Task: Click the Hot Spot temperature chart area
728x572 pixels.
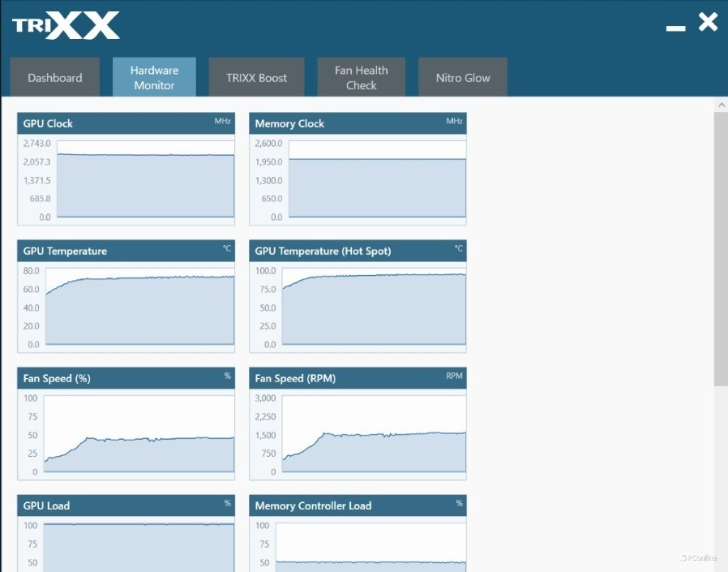Action: [x=375, y=307]
